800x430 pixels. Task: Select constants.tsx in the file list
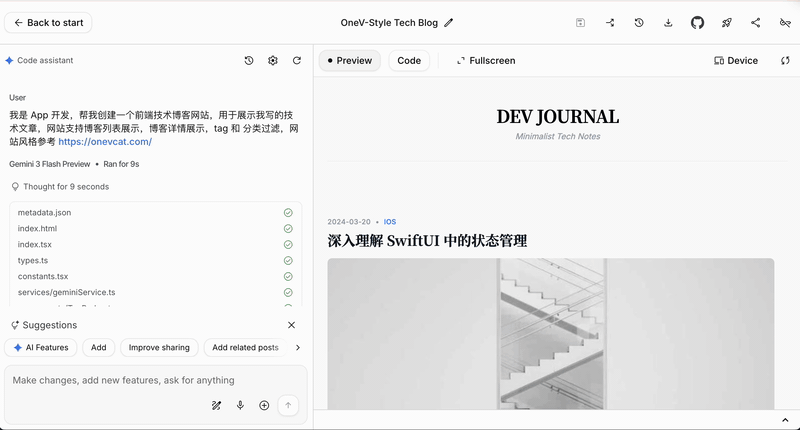click(43, 276)
